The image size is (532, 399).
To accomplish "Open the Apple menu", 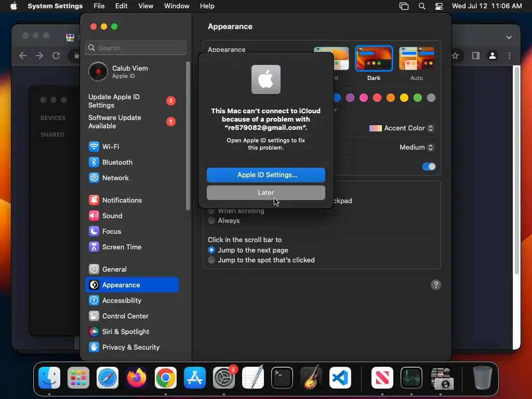I will pyautogui.click(x=14, y=6).
